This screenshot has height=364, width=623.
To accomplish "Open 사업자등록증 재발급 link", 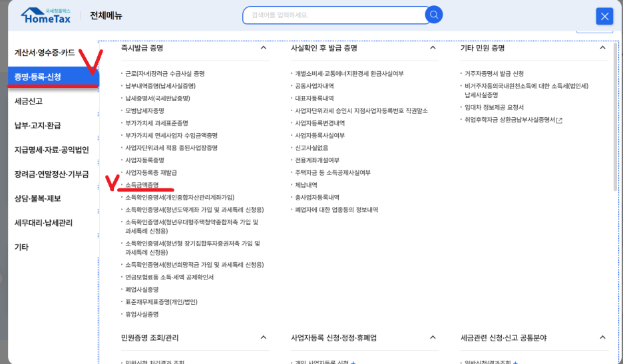I will tap(151, 172).
